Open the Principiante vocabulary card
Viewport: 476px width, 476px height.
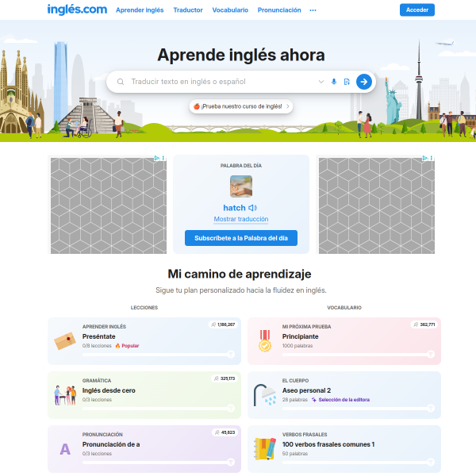344,341
